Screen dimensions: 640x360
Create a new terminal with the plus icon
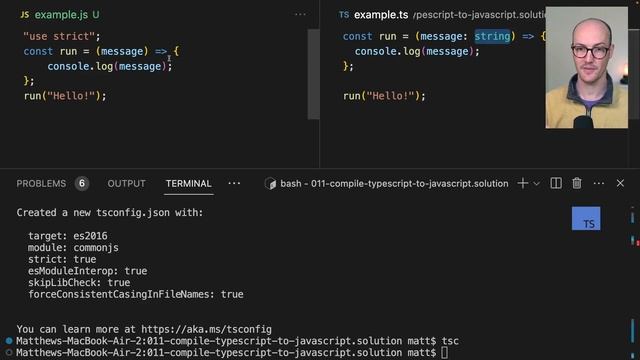(x=522, y=184)
